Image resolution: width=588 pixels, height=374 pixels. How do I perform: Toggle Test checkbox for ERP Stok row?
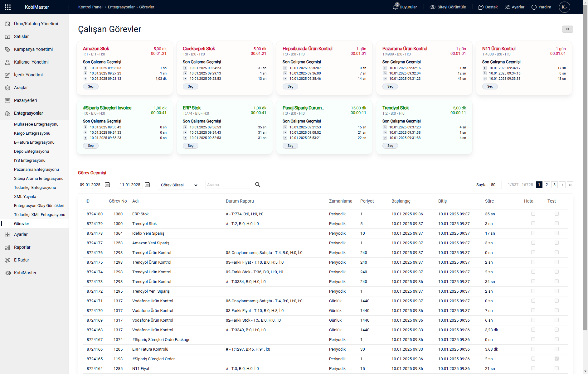coord(556,214)
